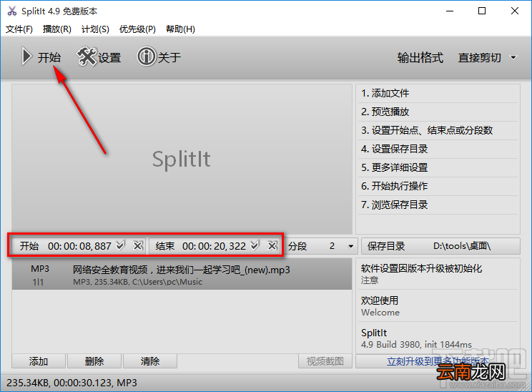Clear the end time with the X icon
532x392 pixels.
(272, 245)
